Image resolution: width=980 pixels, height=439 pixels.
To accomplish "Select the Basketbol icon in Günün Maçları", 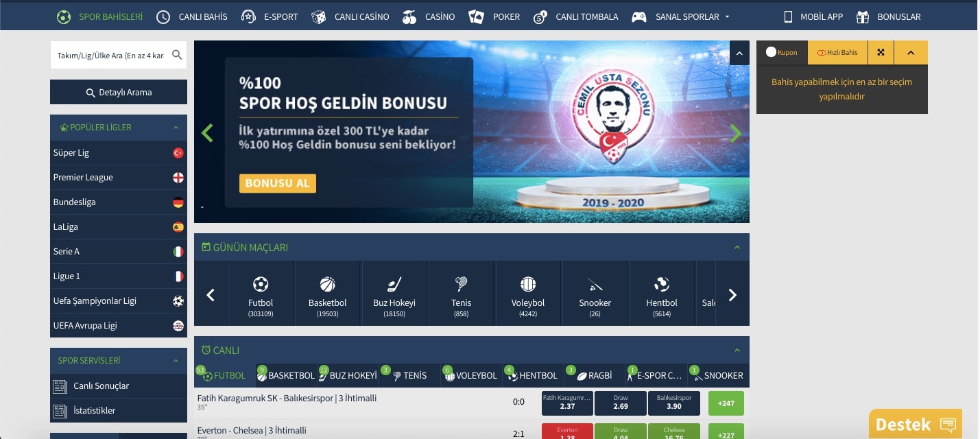I will point(327,284).
